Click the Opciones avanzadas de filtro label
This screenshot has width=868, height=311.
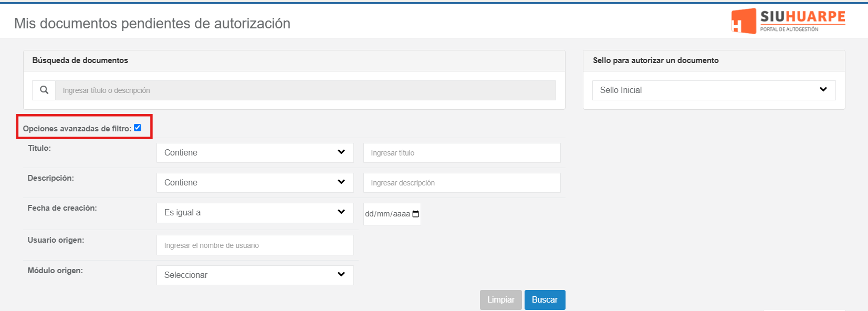77,129
